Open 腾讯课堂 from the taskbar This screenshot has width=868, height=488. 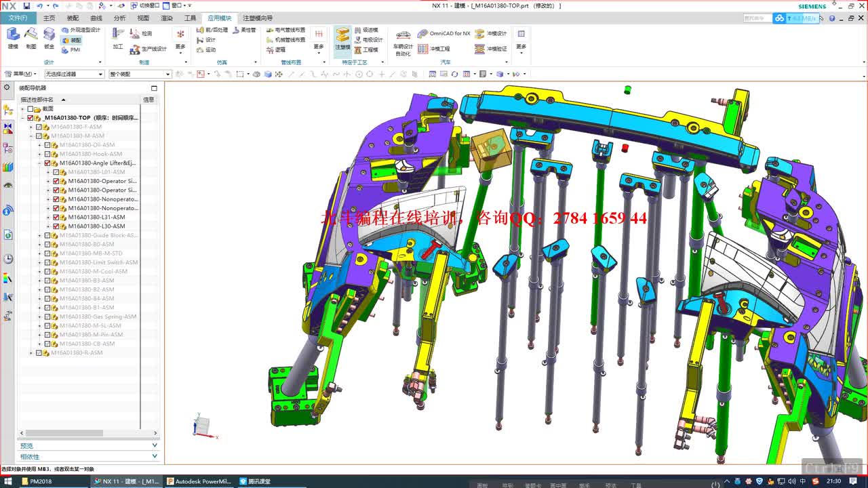pos(255,481)
